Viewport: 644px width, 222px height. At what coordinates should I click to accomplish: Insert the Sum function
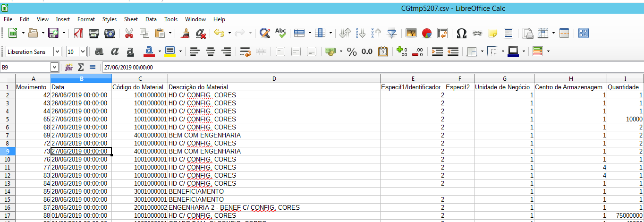pyautogui.click(x=81, y=68)
